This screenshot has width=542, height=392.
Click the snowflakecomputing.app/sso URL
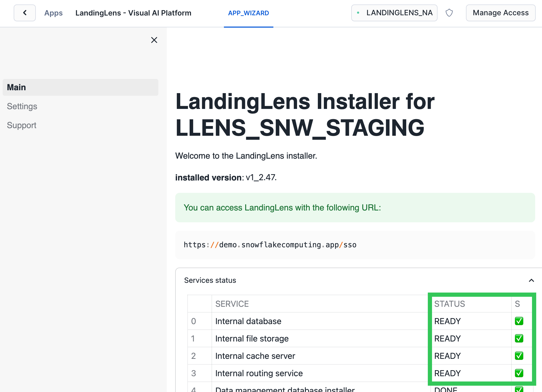(270, 245)
